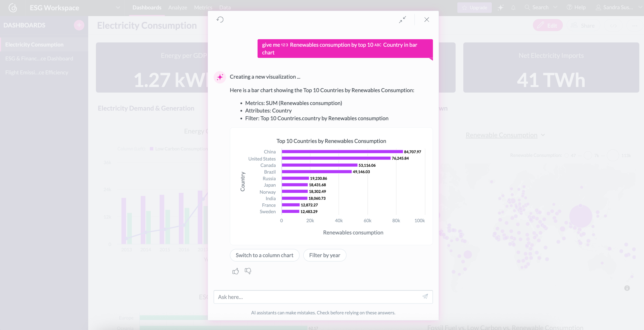644x330 pixels.
Task: Open the notifications bell
Action: click(x=513, y=7)
